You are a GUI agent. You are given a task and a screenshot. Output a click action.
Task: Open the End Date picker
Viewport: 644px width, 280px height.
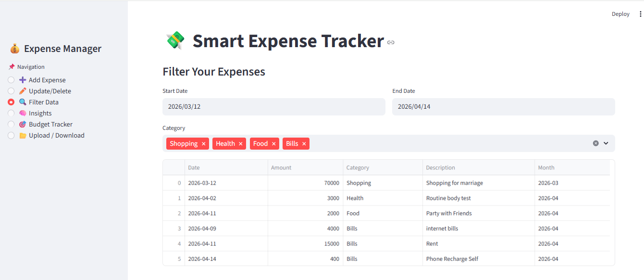coord(503,107)
